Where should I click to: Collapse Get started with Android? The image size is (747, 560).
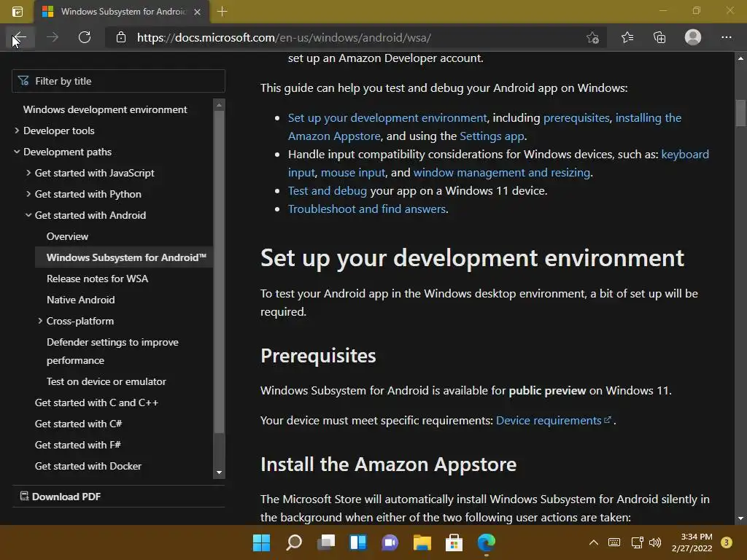pyautogui.click(x=28, y=215)
